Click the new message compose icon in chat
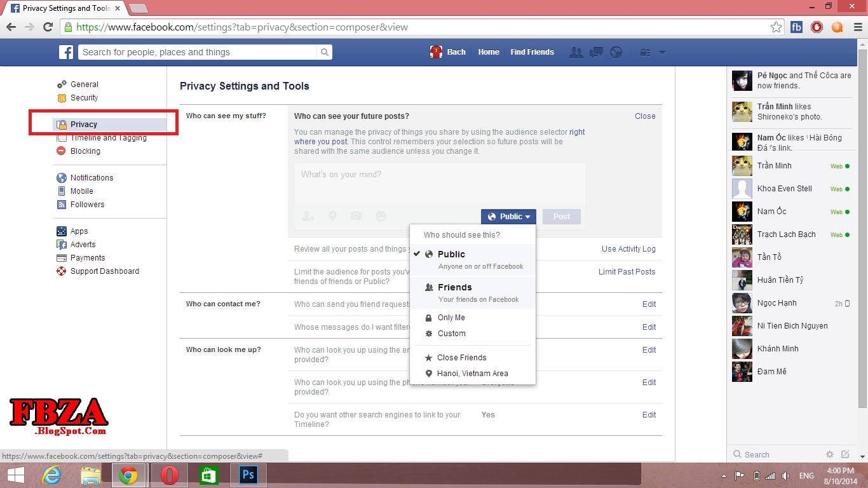Image resolution: width=868 pixels, height=488 pixels. click(x=845, y=454)
